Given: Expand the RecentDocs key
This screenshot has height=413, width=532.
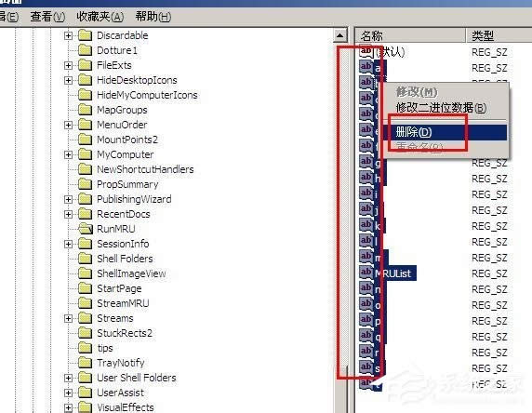Looking at the screenshot, I should coord(68,214).
